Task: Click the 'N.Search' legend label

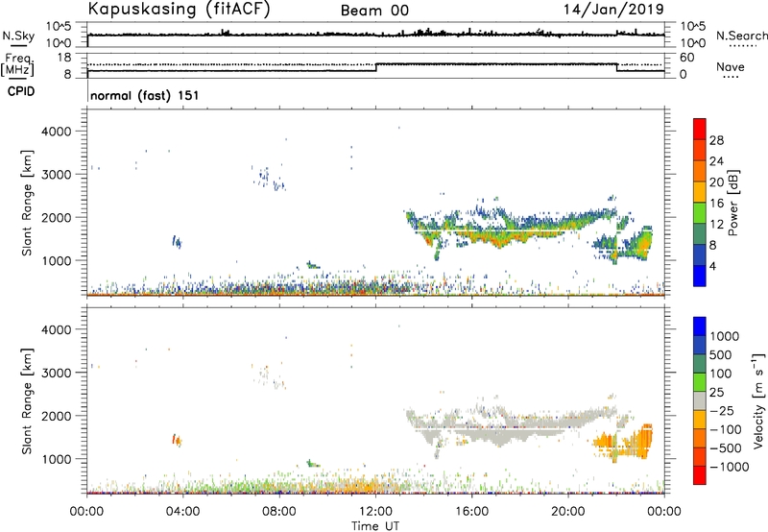Action: [x=741, y=36]
